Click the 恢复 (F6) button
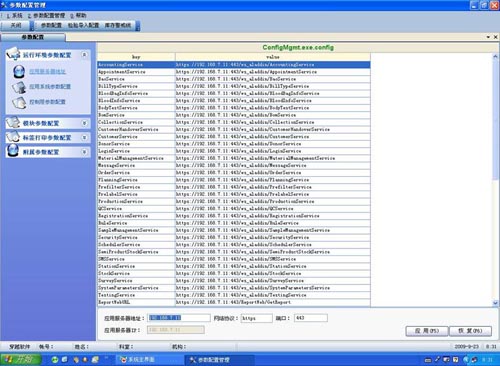 click(x=470, y=331)
